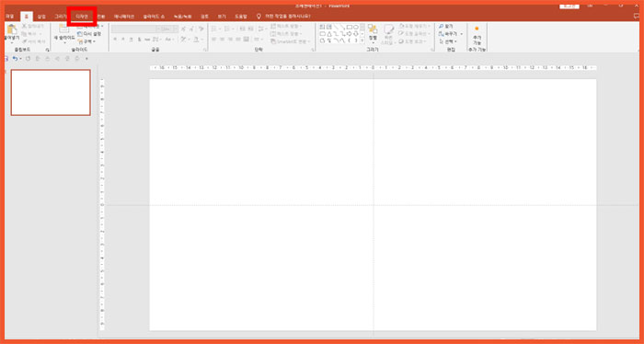Expand the Select (선택) dropdown in editing group
644x344 pixels.
click(448, 41)
